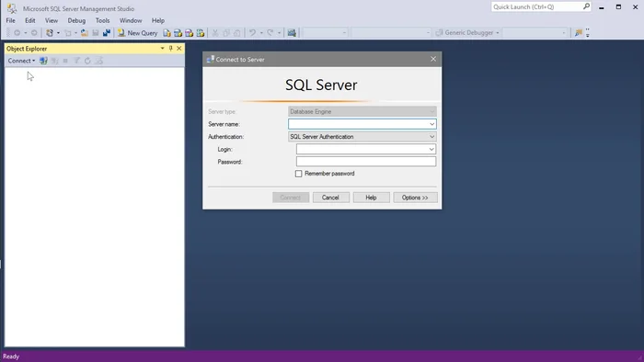Click the Activity Monitor toolbar icon
The width and height of the screenshot is (644, 362).
point(292,33)
